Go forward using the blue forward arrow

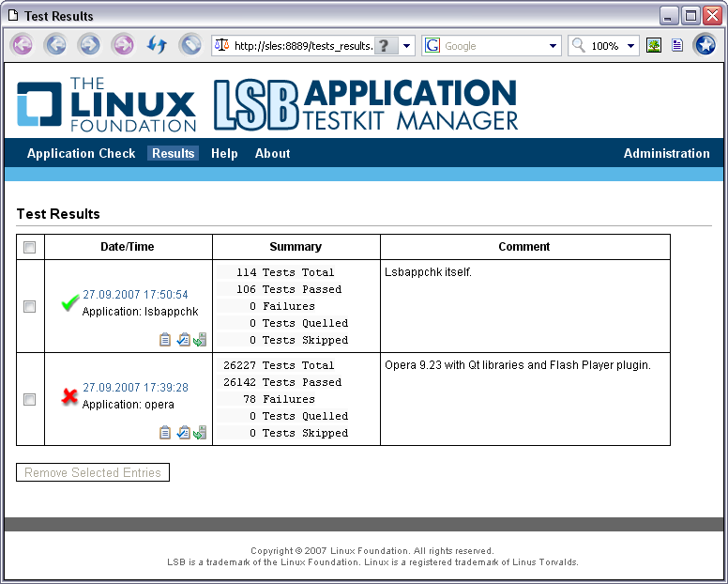(90, 45)
